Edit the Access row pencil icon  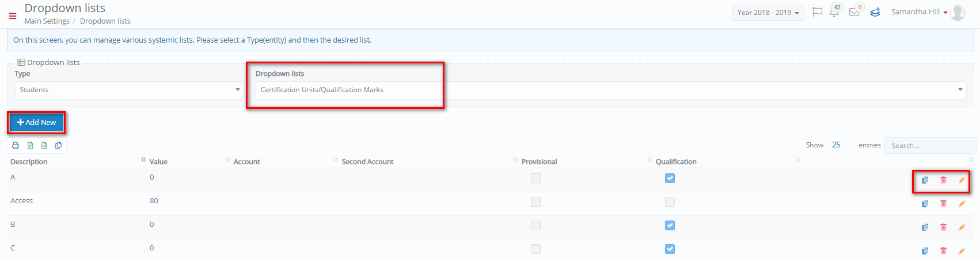click(x=962, y=204)
